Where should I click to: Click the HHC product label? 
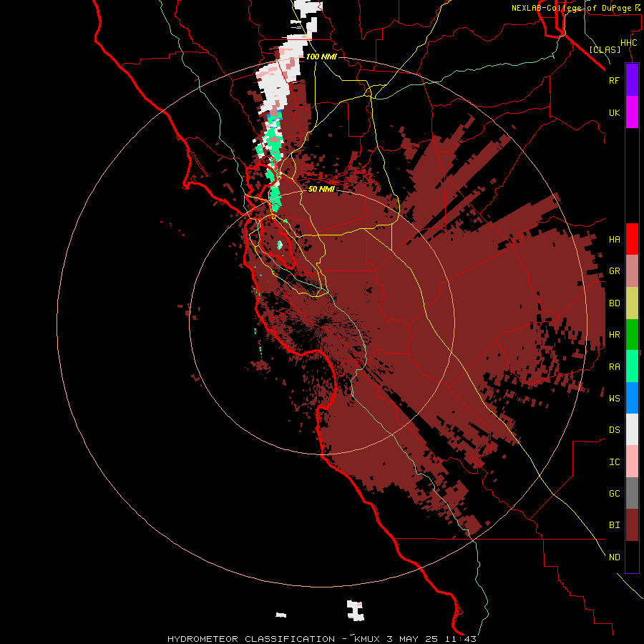coord(628,43)
